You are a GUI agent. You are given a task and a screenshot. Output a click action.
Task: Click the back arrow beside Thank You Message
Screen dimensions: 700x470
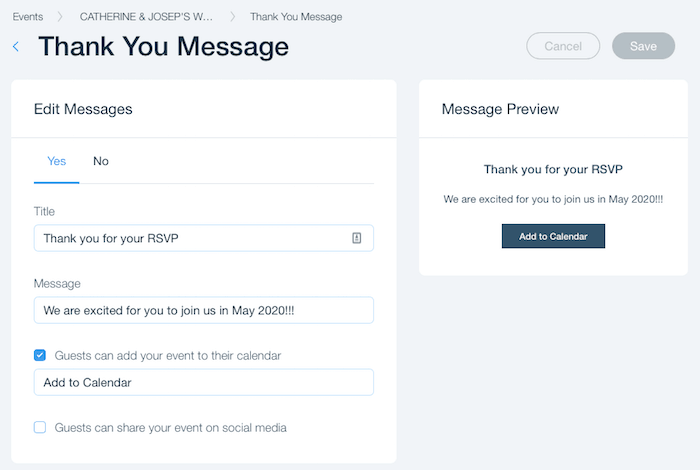(x=16, y=46)
